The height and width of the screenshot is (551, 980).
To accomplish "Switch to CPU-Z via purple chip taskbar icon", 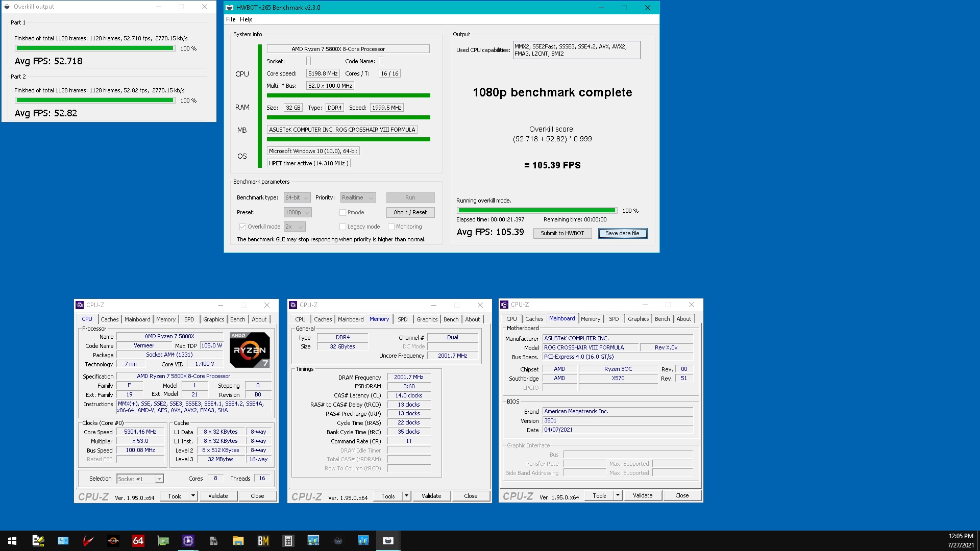I will pos(188,541).
